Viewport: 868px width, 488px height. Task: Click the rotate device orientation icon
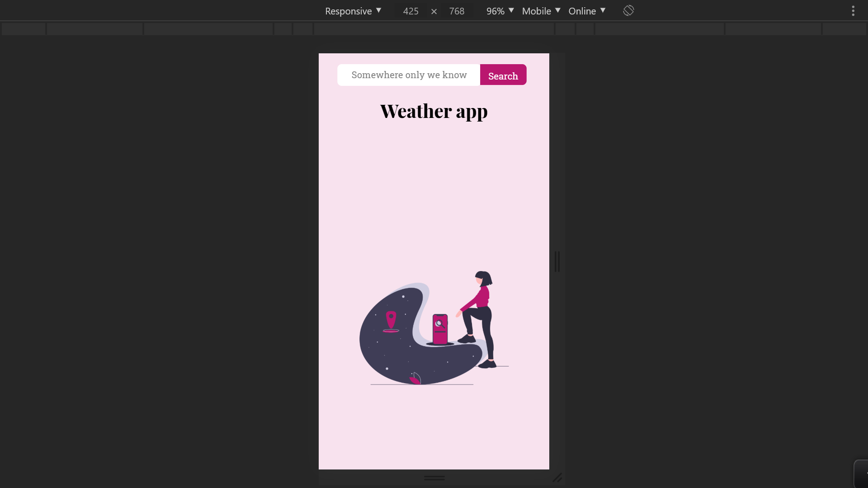pos(628,10)
